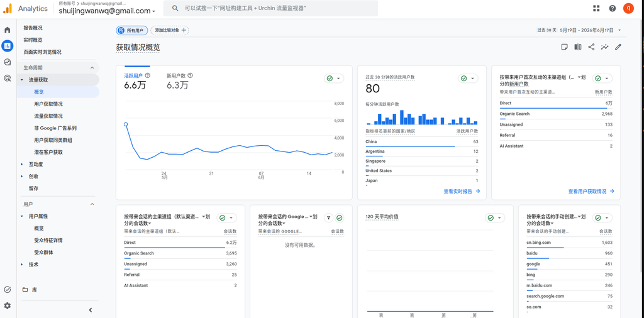Open the account avatar labeled q

(628, 8)
